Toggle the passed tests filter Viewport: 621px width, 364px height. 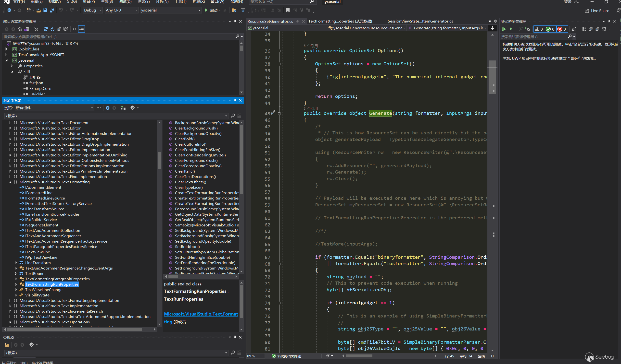coord(550,29)
